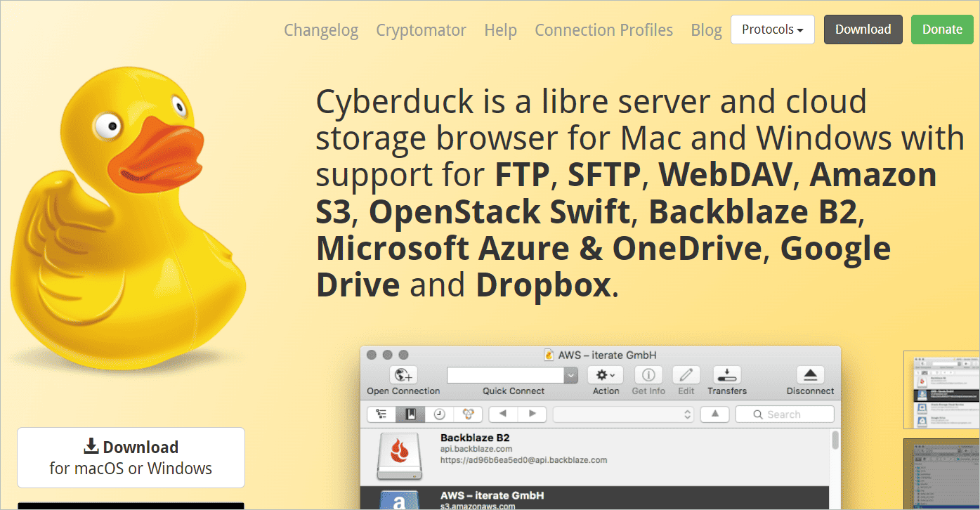
Task: Visit the Blog link
Action: click(x=706, y=30)
